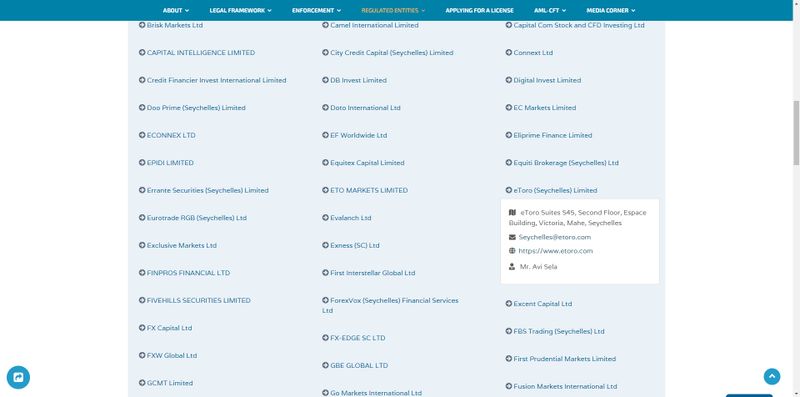Click arrow icon beside Equiti Brokerage (Seychelles) Ltd
The image size is (800, 397).
(509, 163)
